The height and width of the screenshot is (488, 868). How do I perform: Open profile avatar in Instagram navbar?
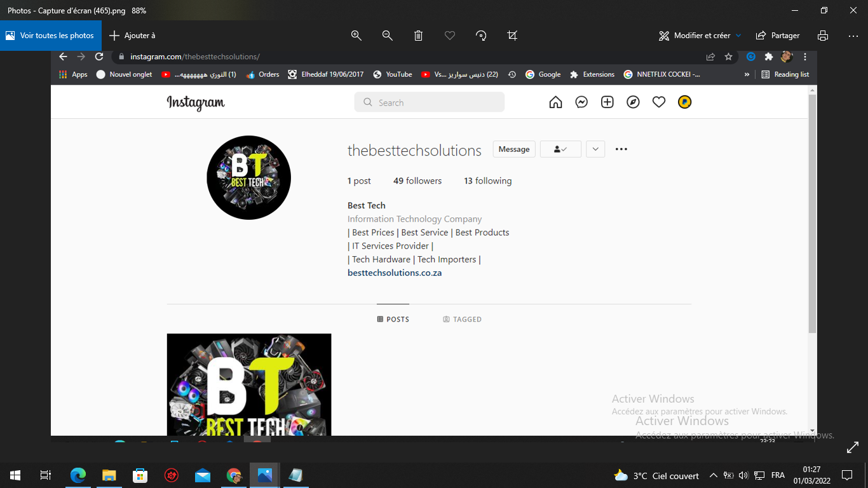[684, 102]
